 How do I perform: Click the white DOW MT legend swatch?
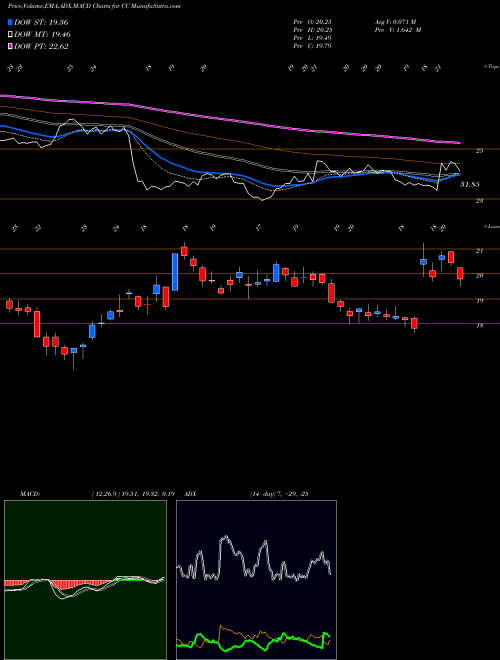[x=10, y=35]
